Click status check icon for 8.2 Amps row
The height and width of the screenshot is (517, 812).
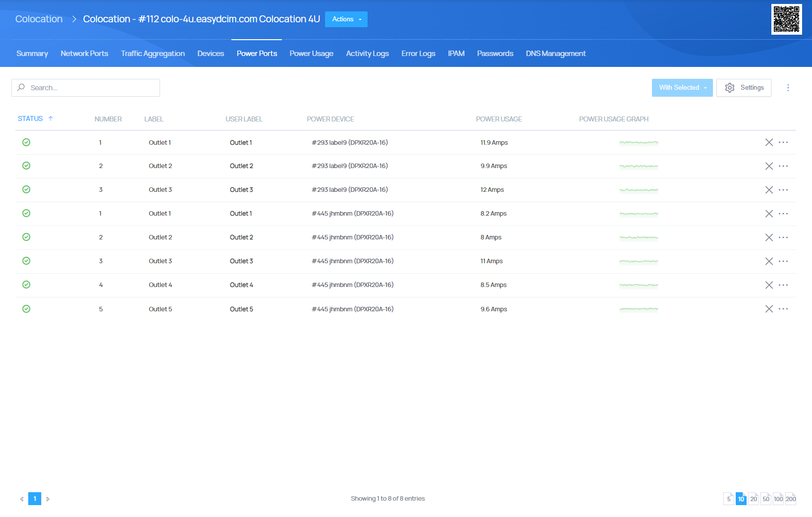click(x=26, y=213)
